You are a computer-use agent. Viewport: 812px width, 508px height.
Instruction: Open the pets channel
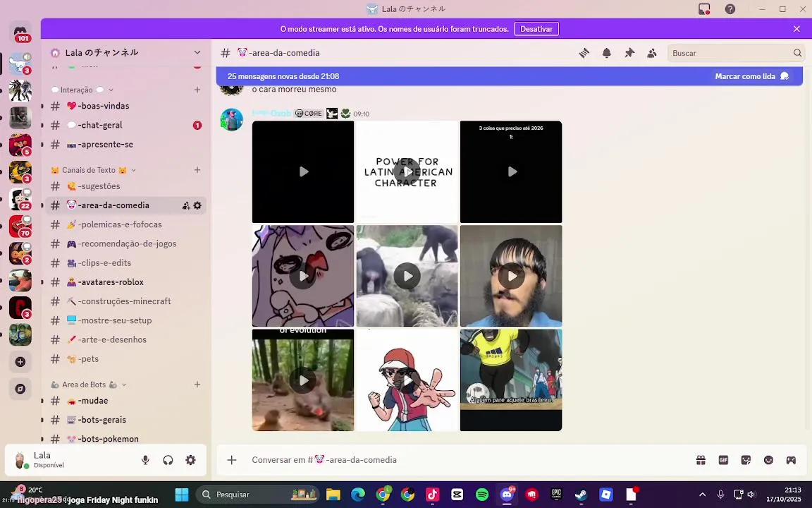pyautogui.click(x=126, y=358)
